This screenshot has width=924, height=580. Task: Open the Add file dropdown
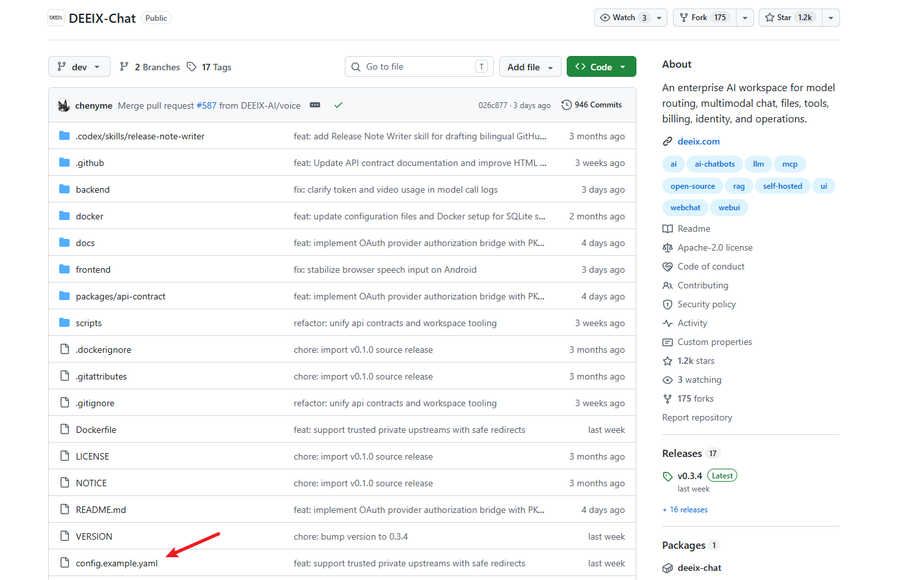click(x=530, y=67)
